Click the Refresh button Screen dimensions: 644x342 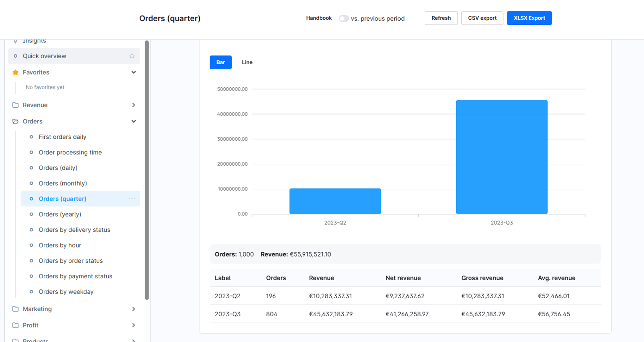[x=441, y=18]
